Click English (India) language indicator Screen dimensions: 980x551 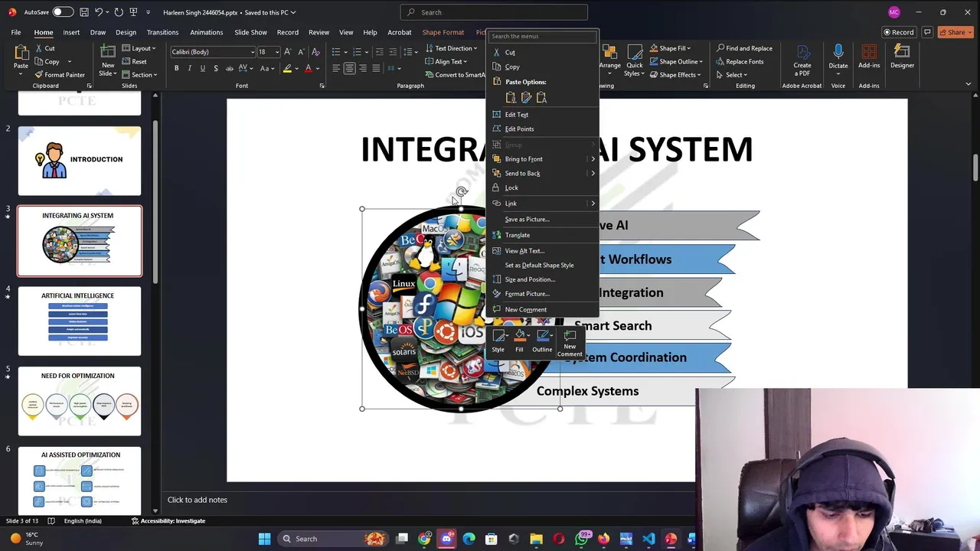pos(83,521)
